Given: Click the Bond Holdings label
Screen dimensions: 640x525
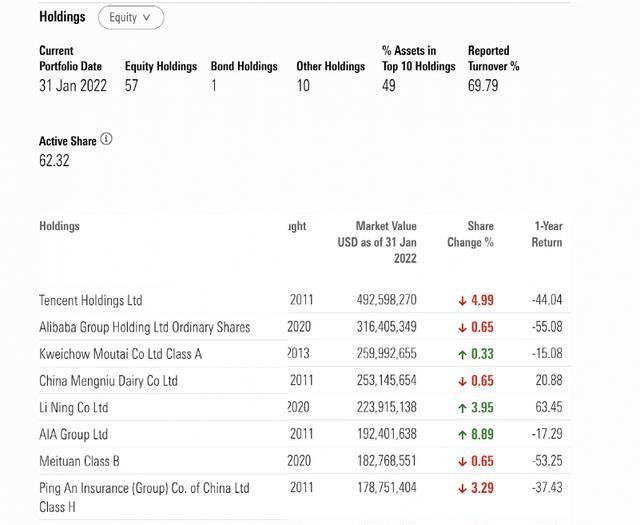Looking at the screenshot, I should pyautogui.click(x=244, y=67).
